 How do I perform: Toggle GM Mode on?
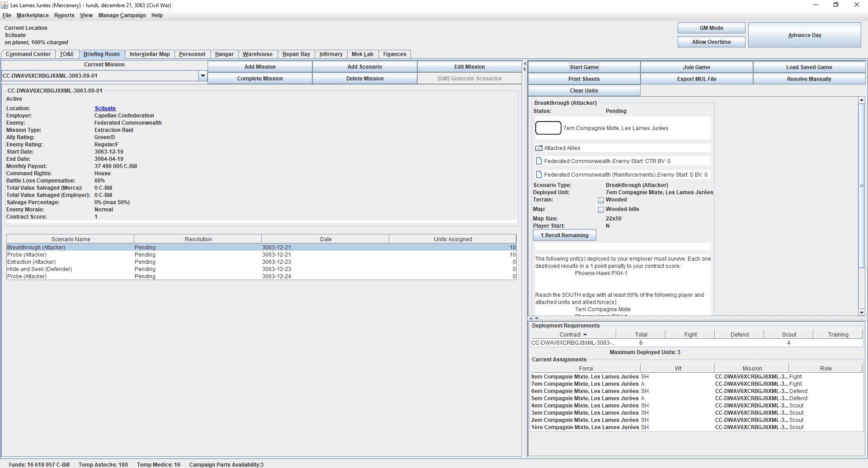tap(711, 28)
